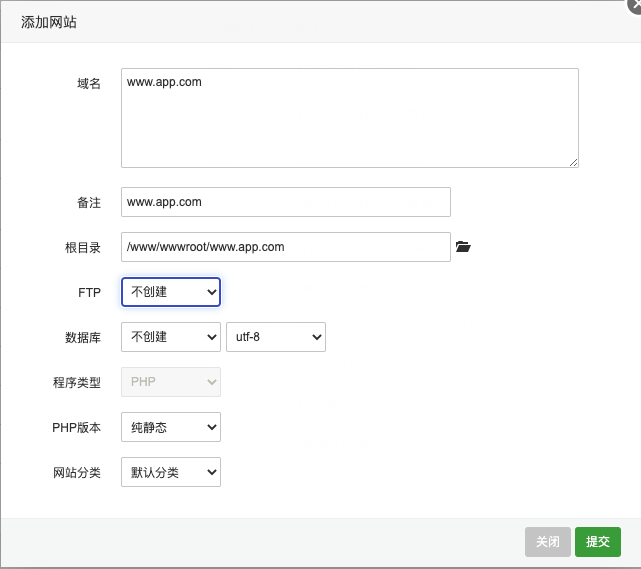Click the 域名 field label

89,83
